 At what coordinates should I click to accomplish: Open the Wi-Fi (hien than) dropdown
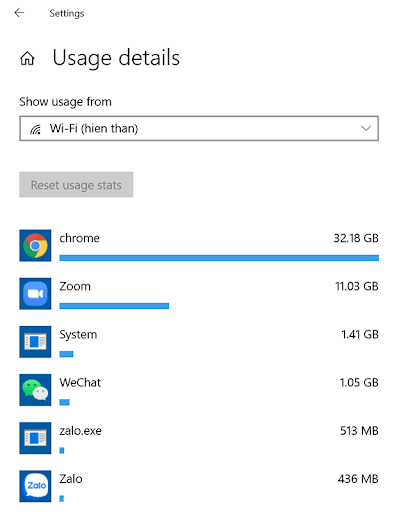coord(199,129)
